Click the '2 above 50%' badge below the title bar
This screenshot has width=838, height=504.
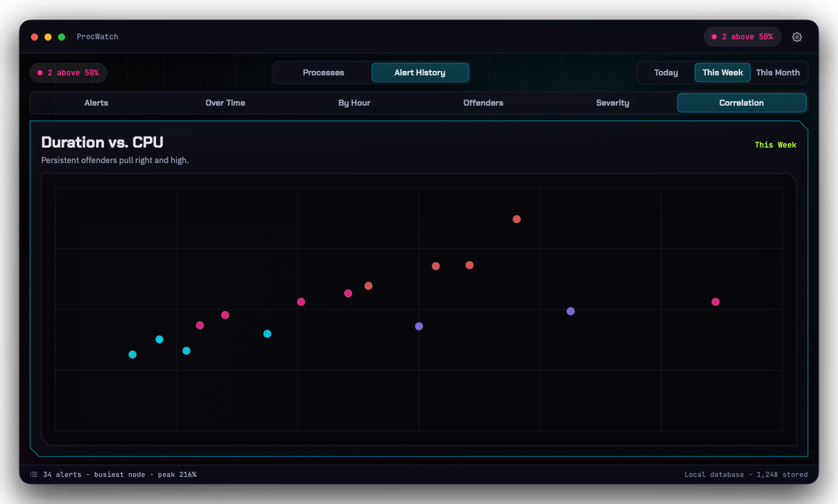point(68,73)
